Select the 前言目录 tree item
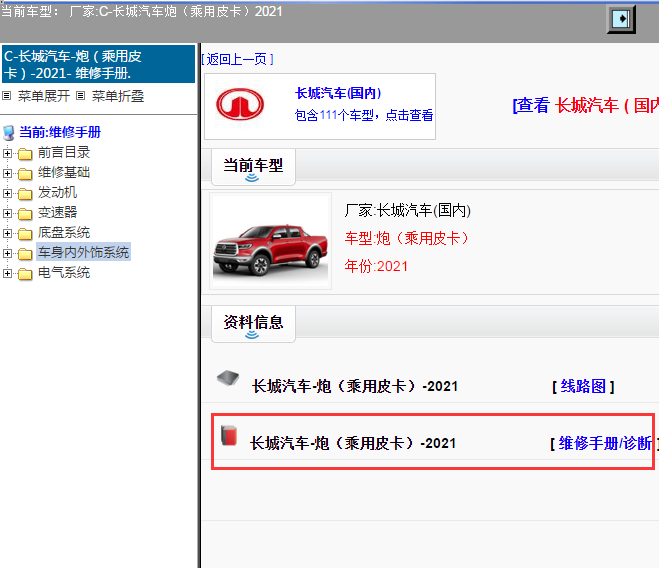659x568 pixels. pos(64,152)
